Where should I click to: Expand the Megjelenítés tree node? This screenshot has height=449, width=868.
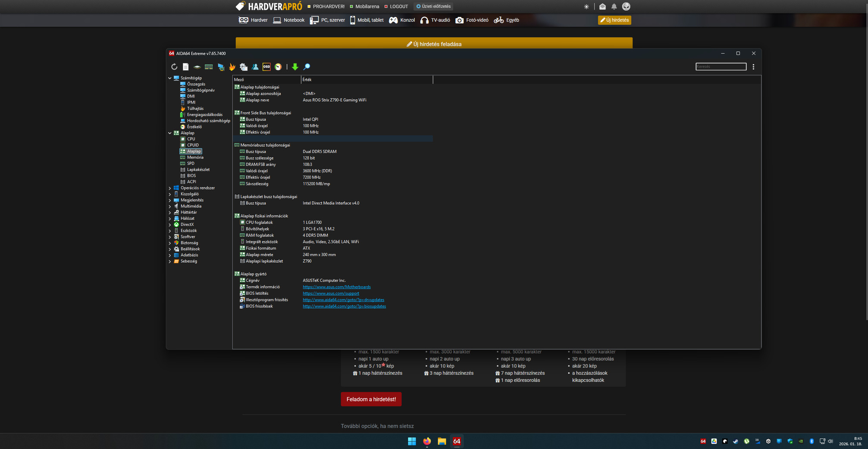click(x=170, y=200)
